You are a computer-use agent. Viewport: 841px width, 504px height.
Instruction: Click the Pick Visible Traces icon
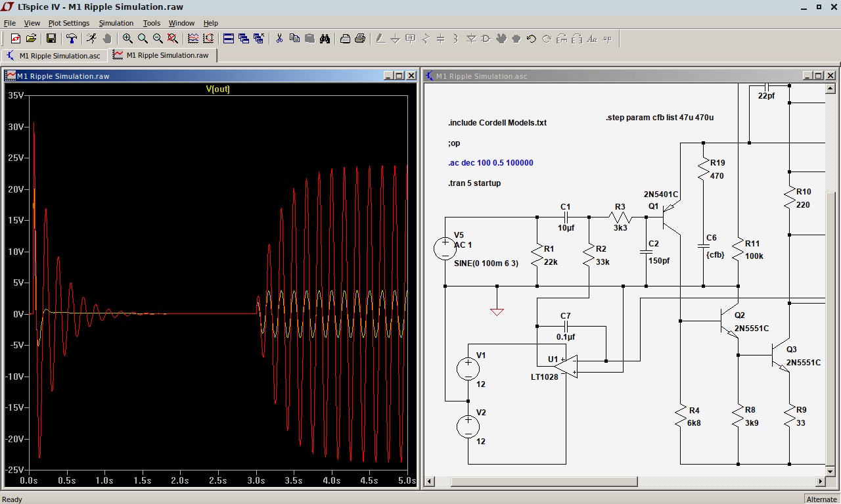pos(193,39)
